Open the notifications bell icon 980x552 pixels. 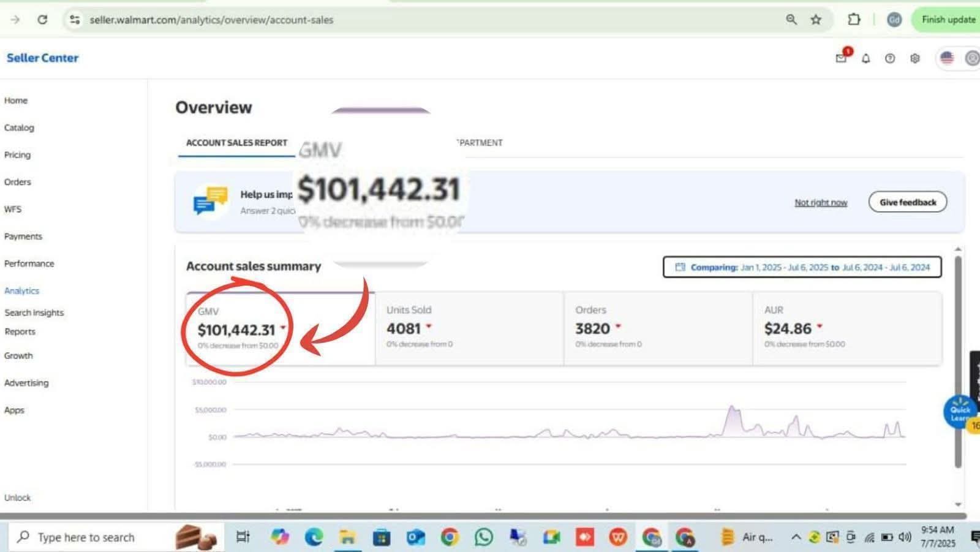(x=865, y=58)
